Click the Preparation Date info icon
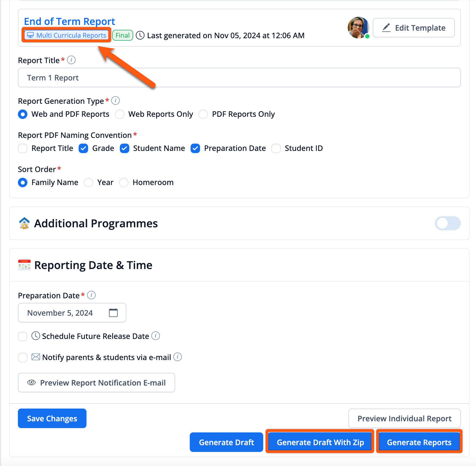Screen dimensions: 476x466 point(91,295)
